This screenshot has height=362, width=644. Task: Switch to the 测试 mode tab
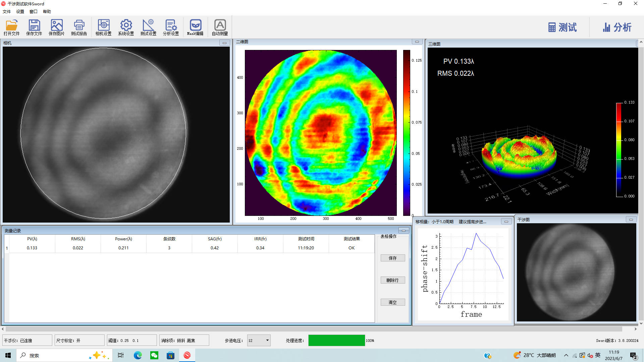pyautogui.click(x=562, y=27)
